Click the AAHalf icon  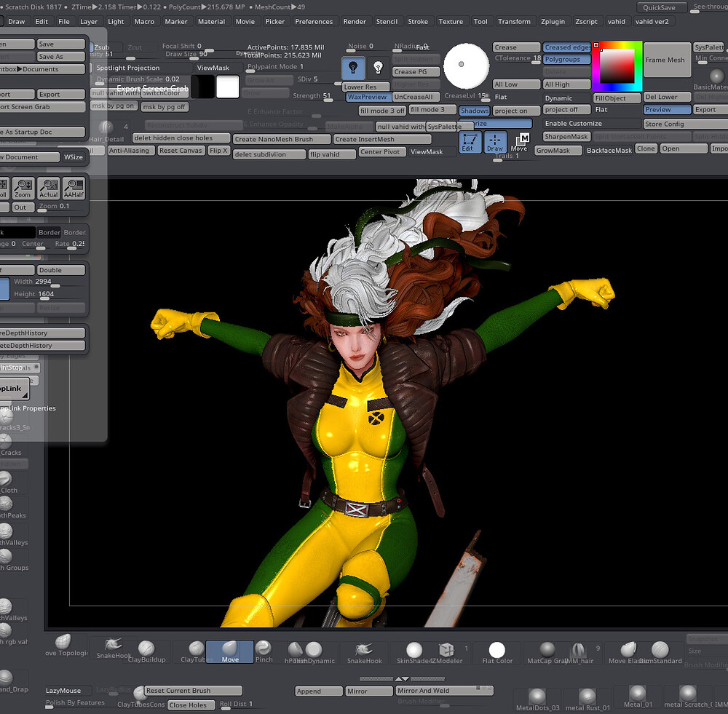[x=74, y=188]
